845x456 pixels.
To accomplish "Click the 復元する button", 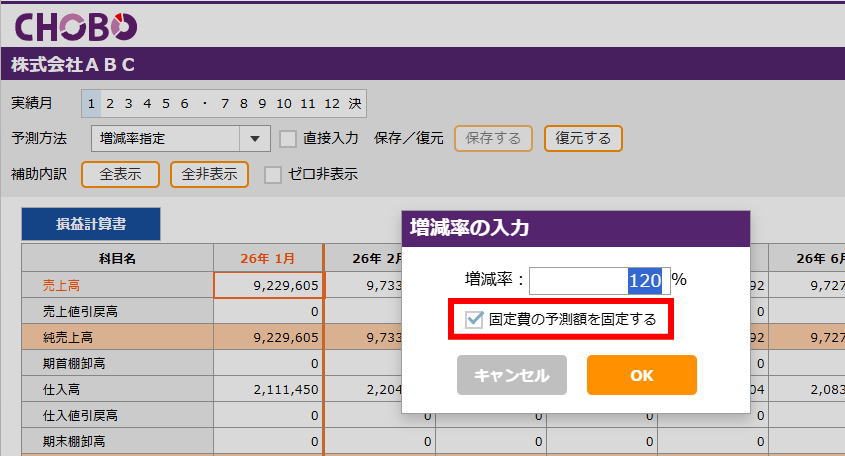I will pos(582,138).
